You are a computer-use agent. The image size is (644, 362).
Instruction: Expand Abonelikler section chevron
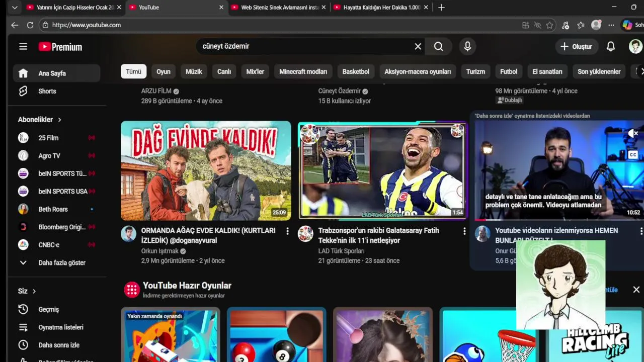pos(59,120)
